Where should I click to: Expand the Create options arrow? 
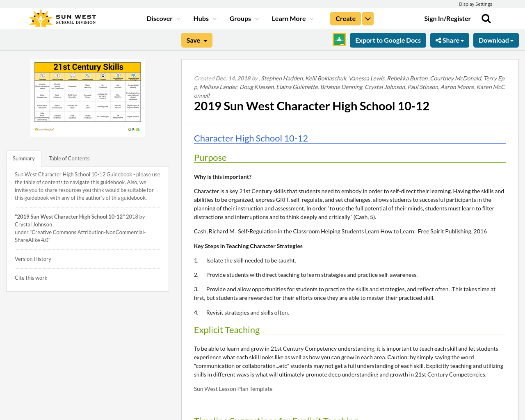click(367, 18)
